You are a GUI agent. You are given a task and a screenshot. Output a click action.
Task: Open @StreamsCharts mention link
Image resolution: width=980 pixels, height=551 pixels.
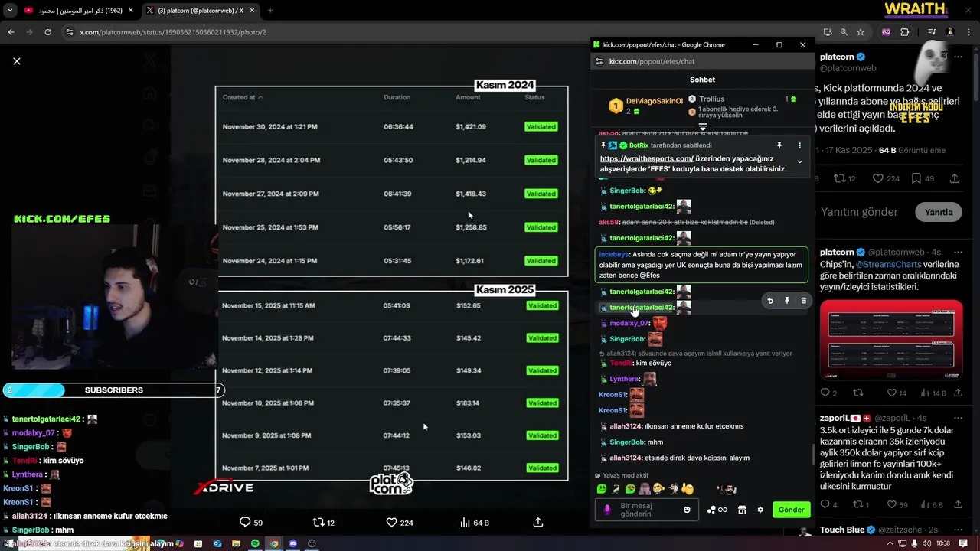pyautogui.click(x=888, y=265)
